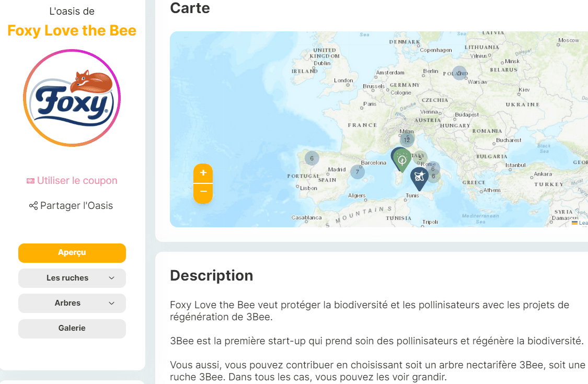Click the coupon ticket icon

pos(30,181)
